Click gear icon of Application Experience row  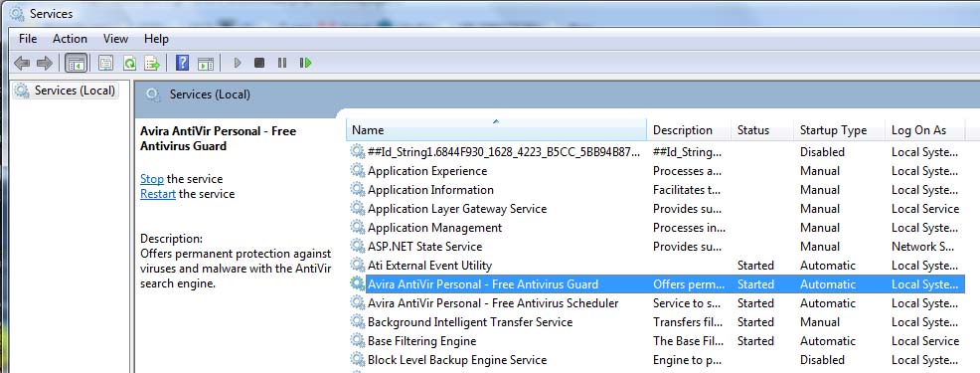pos(358,171)
